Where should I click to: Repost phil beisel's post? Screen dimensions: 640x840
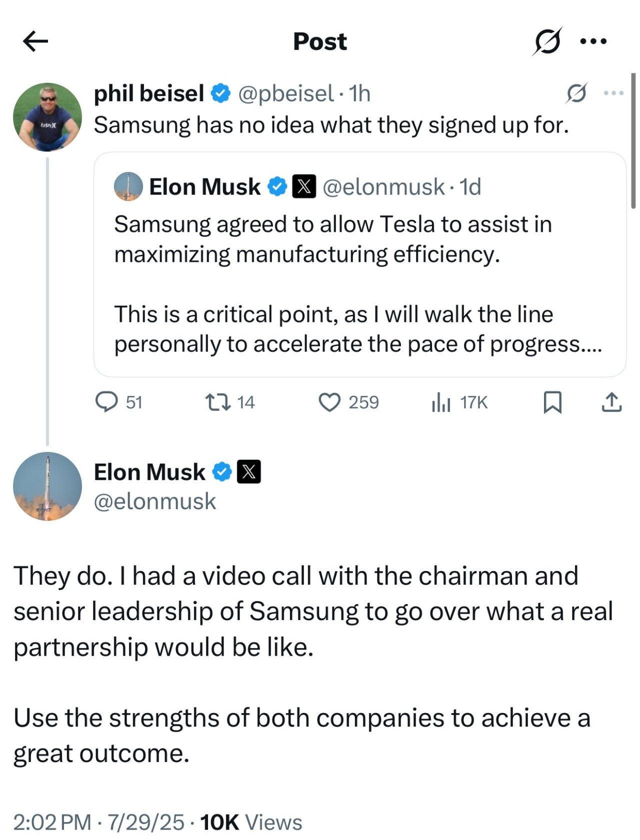pyautogui.click(x=218, y=402)
